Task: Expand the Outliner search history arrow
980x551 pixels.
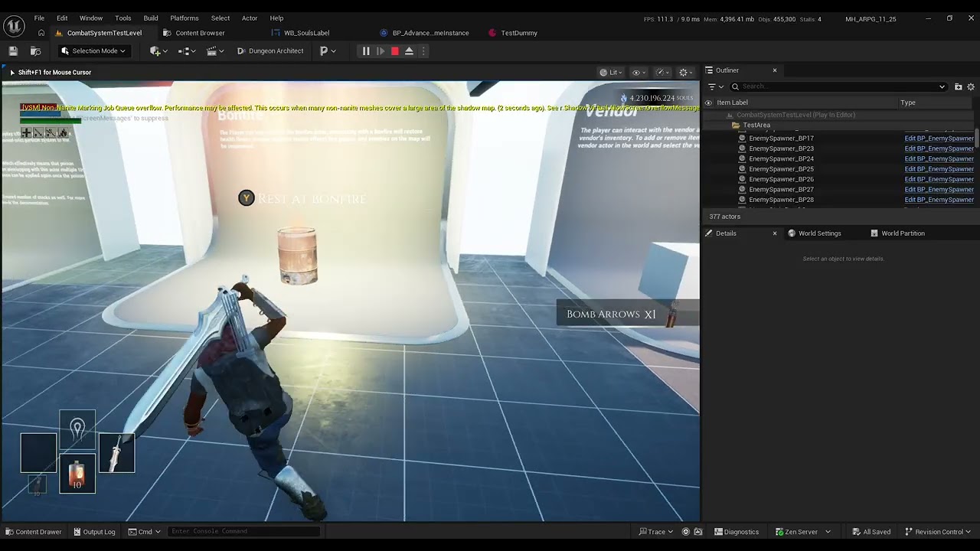Action: coord(942,86)
